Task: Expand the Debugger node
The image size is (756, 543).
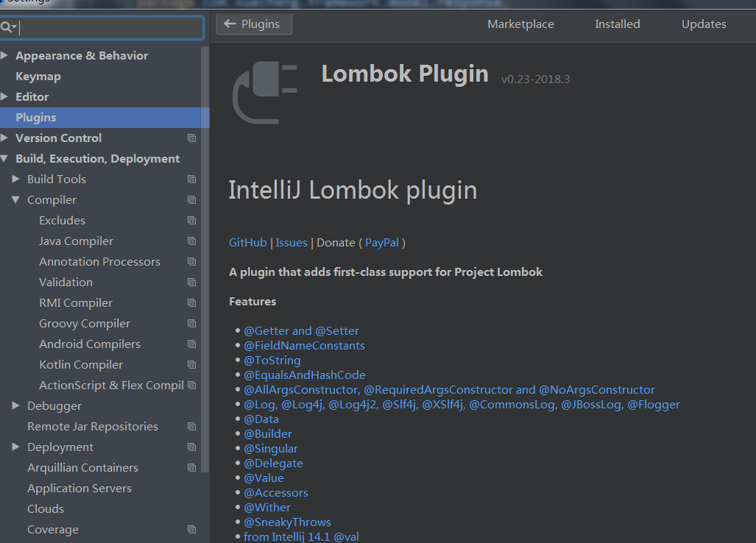Action: point(16,405)
